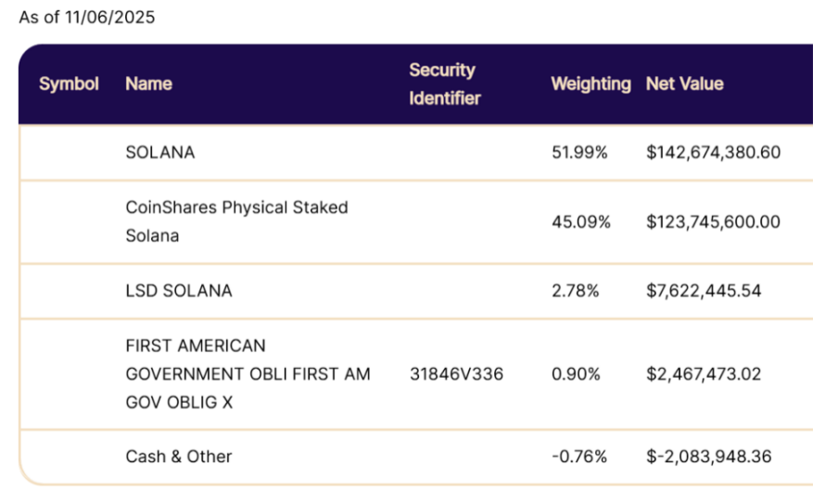This screenshot has width=838, height=504.
Task: Click the Weighting column header
Action: pos(590,83)
